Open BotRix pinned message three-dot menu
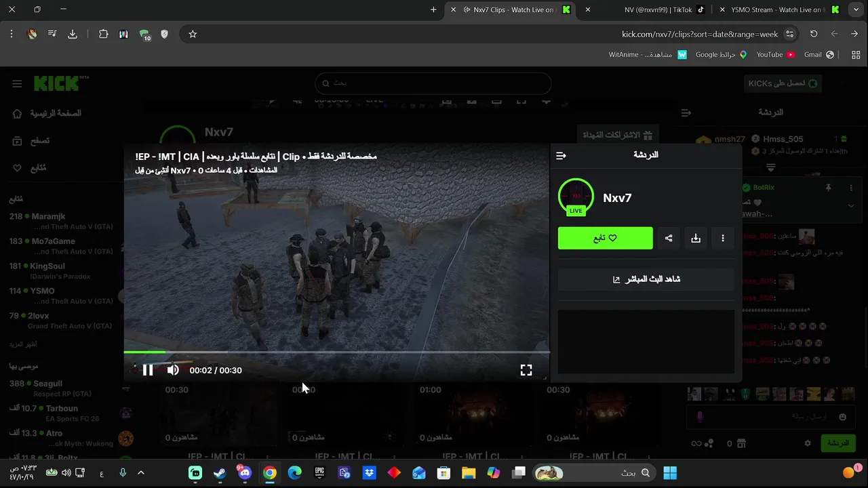This screenshot has width=868, height=488. 851,187
